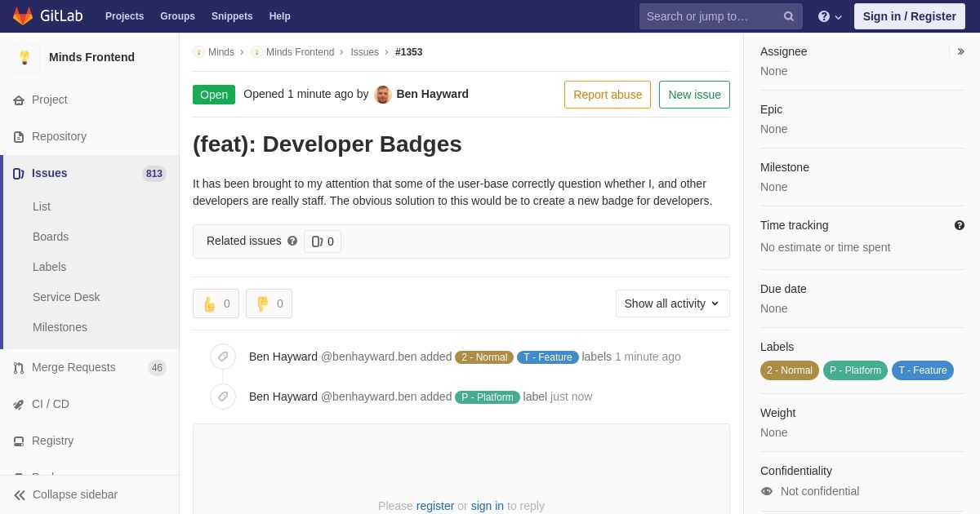Click the Open status badge
The image size is (980, 514).
point(214,95)
